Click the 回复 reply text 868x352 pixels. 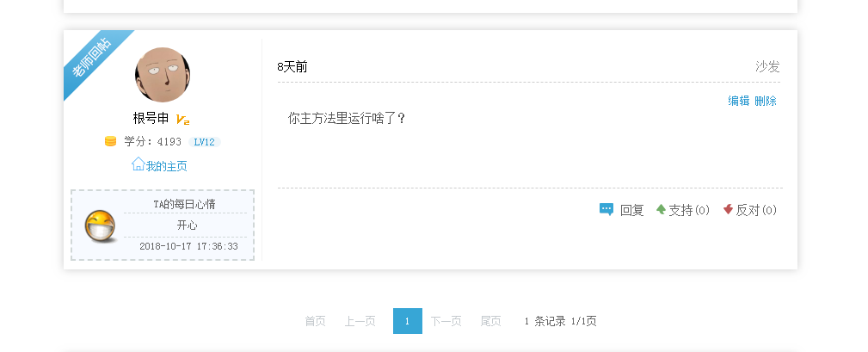click(x=631, y=210)
